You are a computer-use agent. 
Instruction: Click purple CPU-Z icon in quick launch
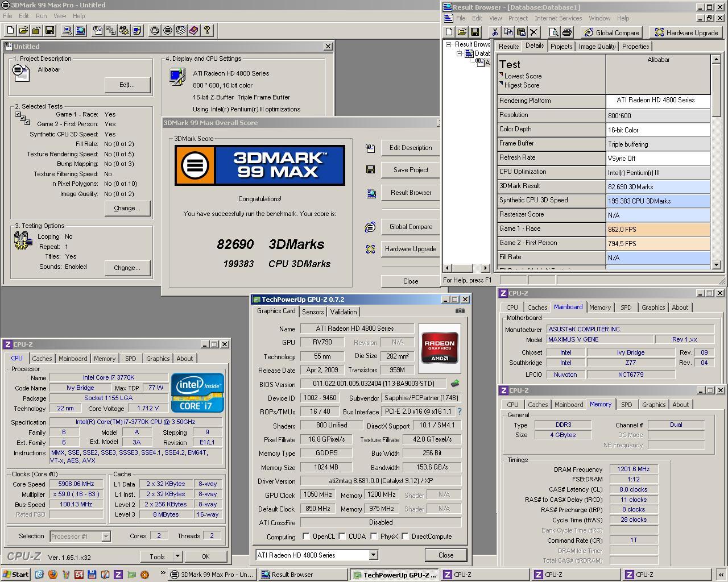coord(118,575)
